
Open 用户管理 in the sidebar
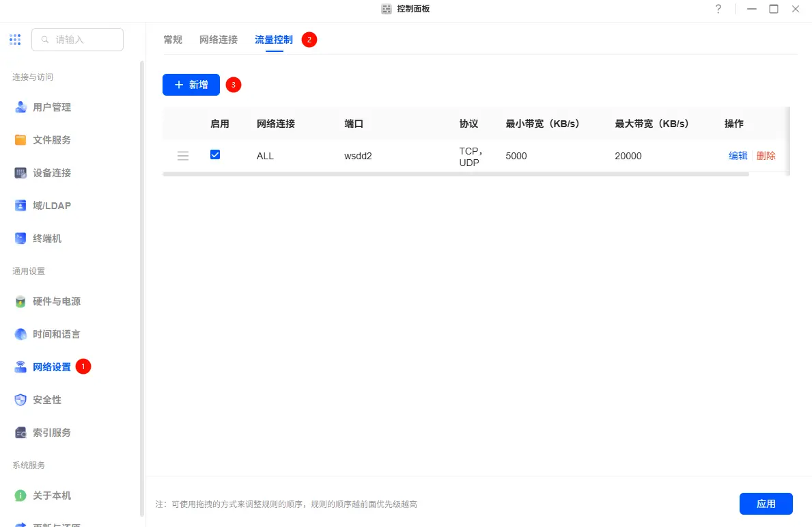tap(52, 107)
